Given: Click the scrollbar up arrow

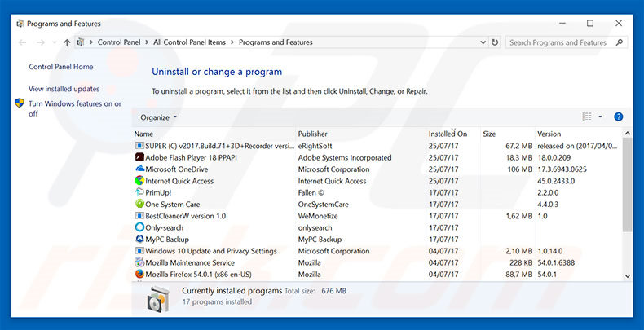Looking at the screenshot, I should tap(627, 133).
